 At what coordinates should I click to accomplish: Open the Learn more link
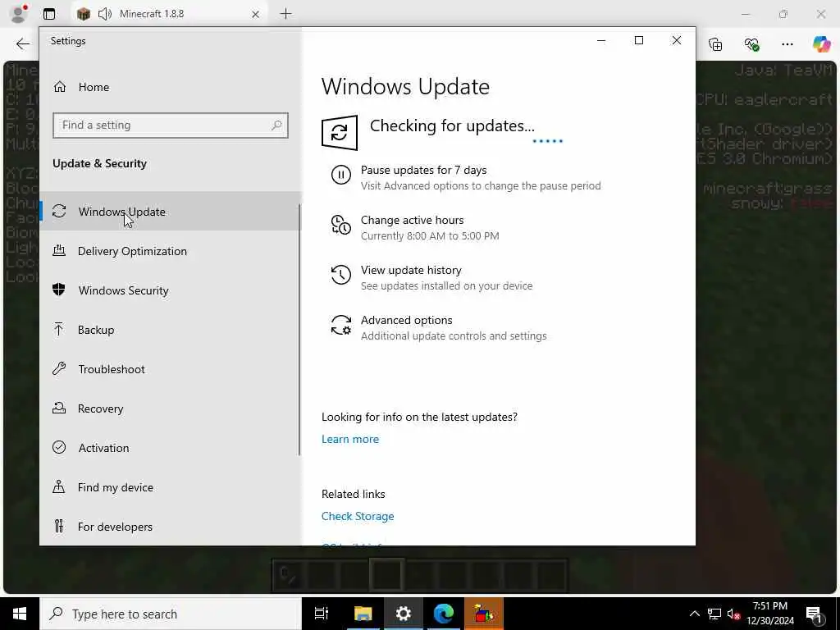(349, 439)
